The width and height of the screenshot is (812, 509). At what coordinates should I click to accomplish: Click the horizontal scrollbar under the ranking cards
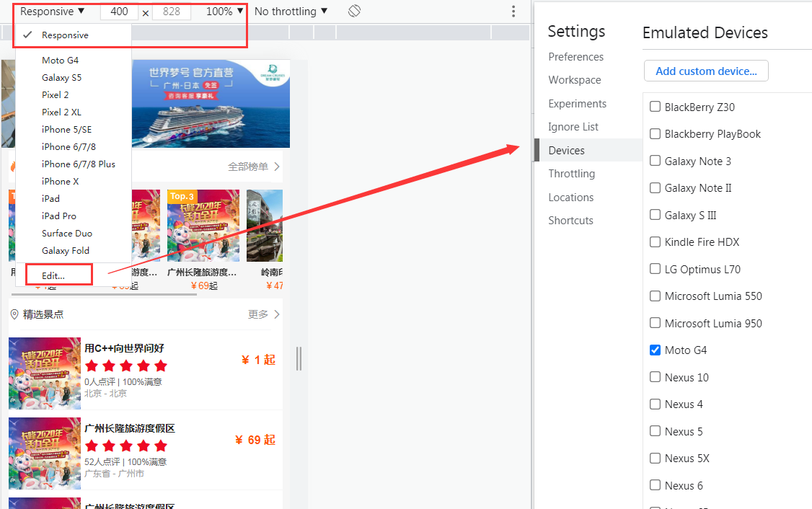click(x=102, y=294)
